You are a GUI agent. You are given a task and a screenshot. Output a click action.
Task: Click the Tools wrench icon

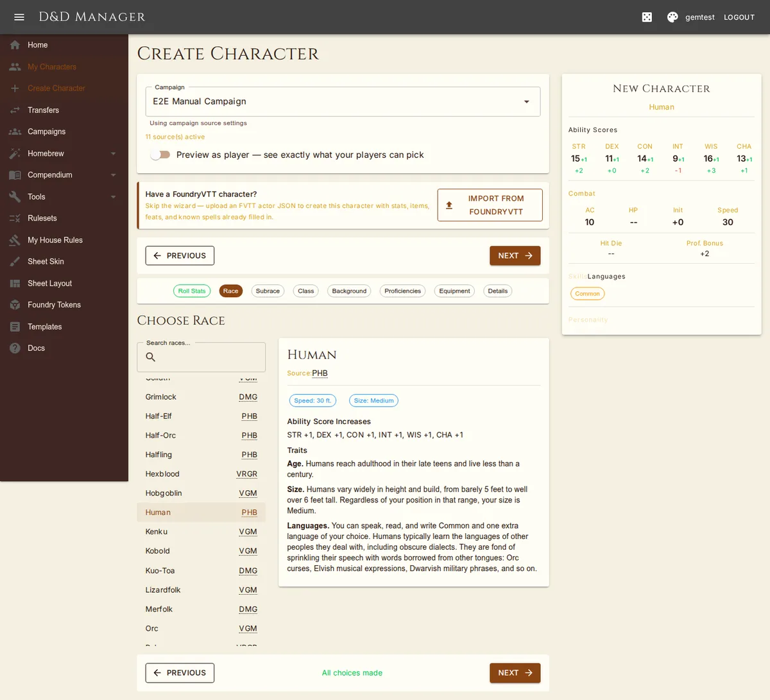click(15, 197)
